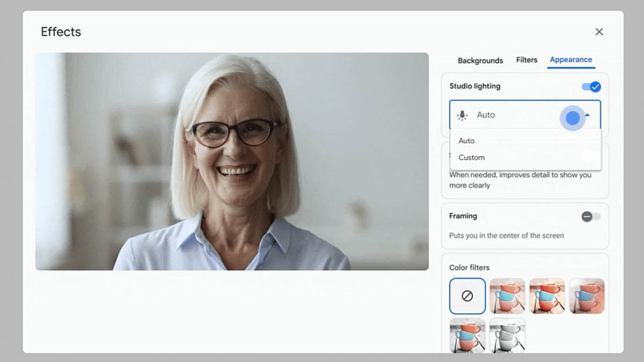Switch to the Backgrounds tab

click(x=480, y=61)
